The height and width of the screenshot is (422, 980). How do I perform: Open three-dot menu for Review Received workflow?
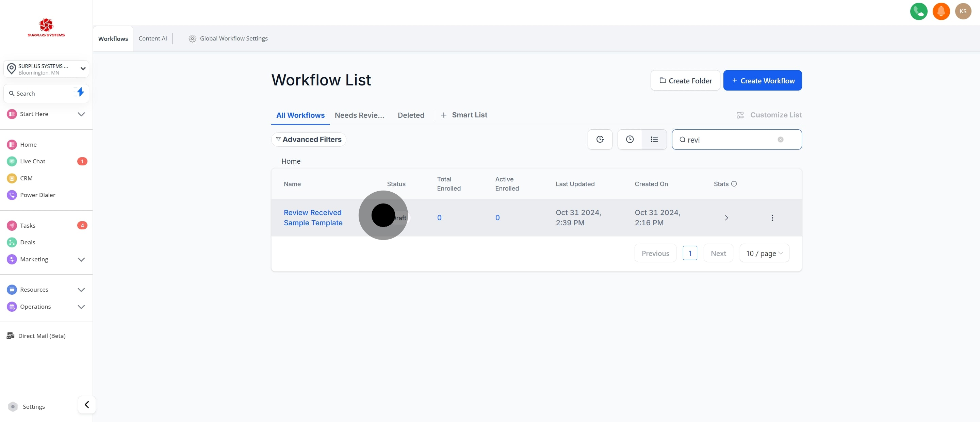(772, 218)
